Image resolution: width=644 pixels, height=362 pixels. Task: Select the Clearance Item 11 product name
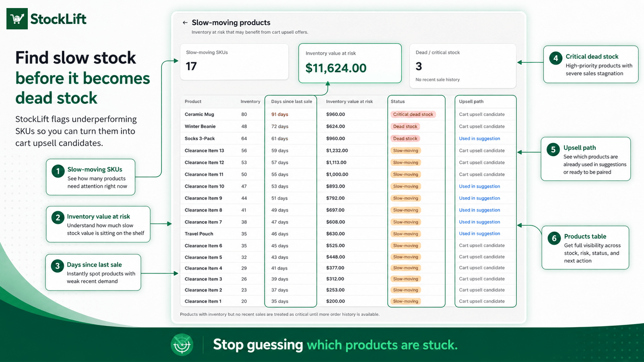point(204,174)
